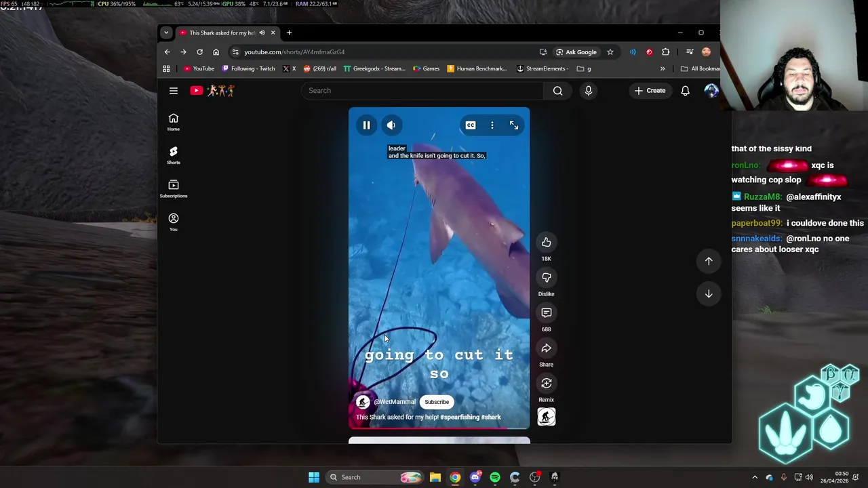
Task: Open the YouTube hamburger guide menu
Action: coord(174,91)
